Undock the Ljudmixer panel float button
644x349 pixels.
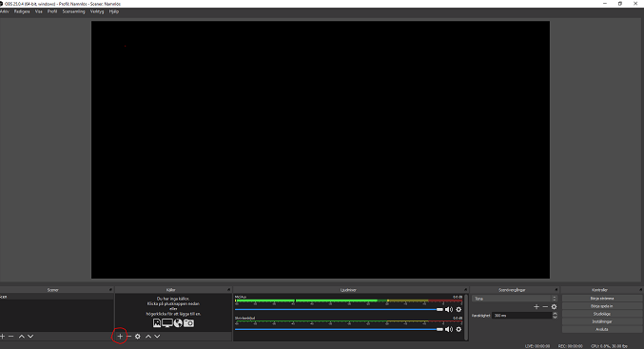[x=465, y=290]
